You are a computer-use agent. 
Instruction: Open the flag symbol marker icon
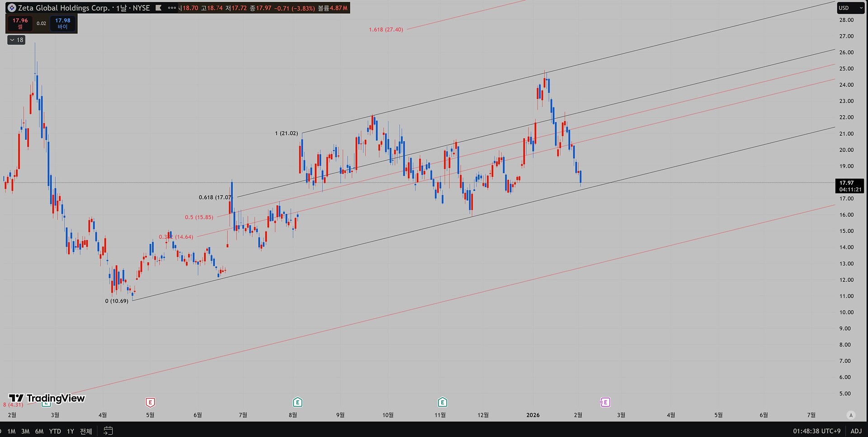click(x=158, y=8)
